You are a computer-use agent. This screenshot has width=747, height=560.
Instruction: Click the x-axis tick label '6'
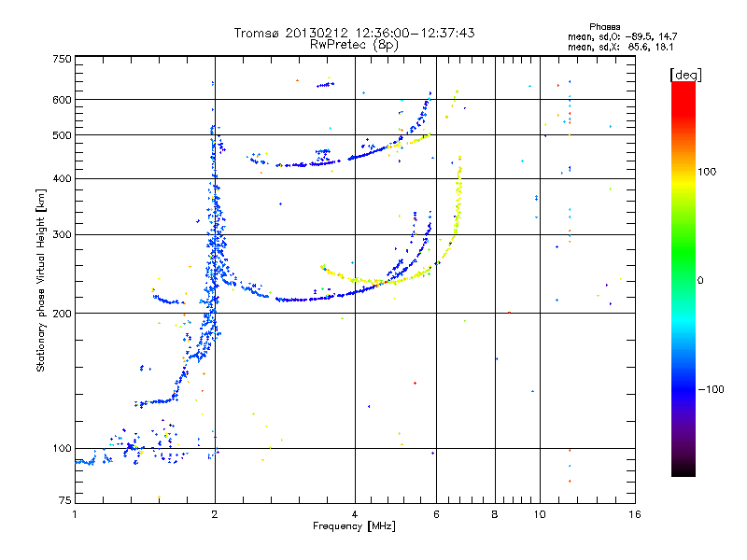click(436, 514)
